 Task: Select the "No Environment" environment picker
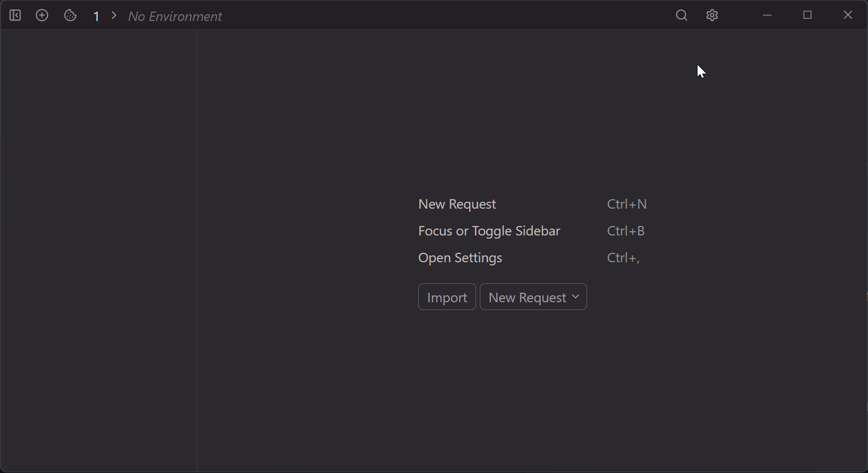[175, 16]
